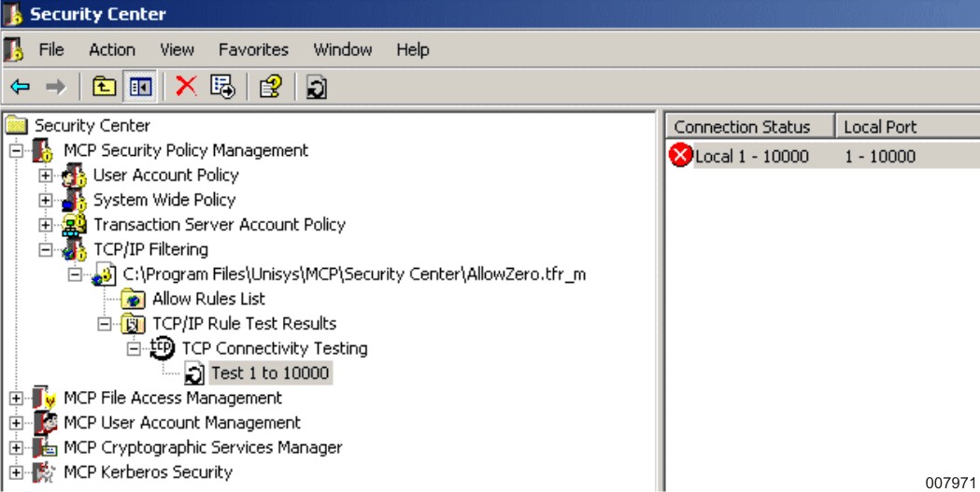The image size is (980, 492).
Task: Select the System Wide Policy tree item
Action: point(163,200)
